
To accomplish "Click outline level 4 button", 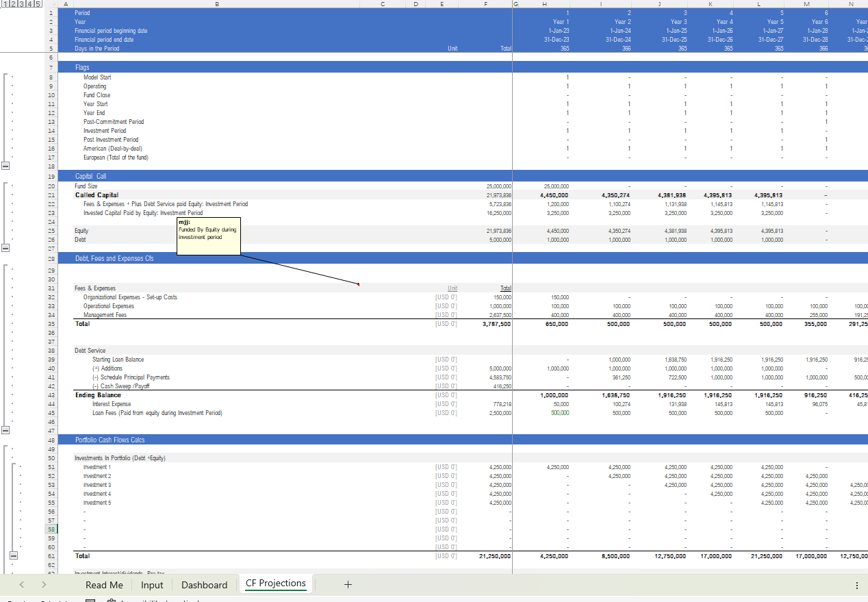I will click(x=29, y=4).
